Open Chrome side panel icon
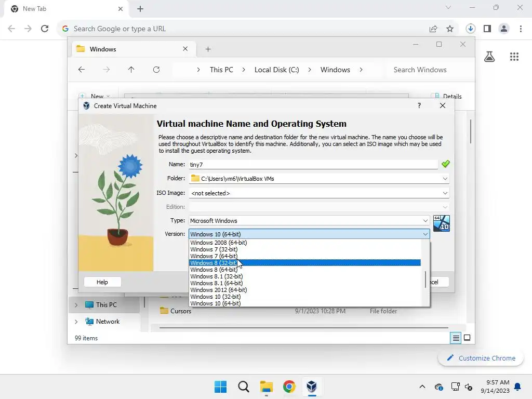Screen dimensions: 532x399 (487, 29)
